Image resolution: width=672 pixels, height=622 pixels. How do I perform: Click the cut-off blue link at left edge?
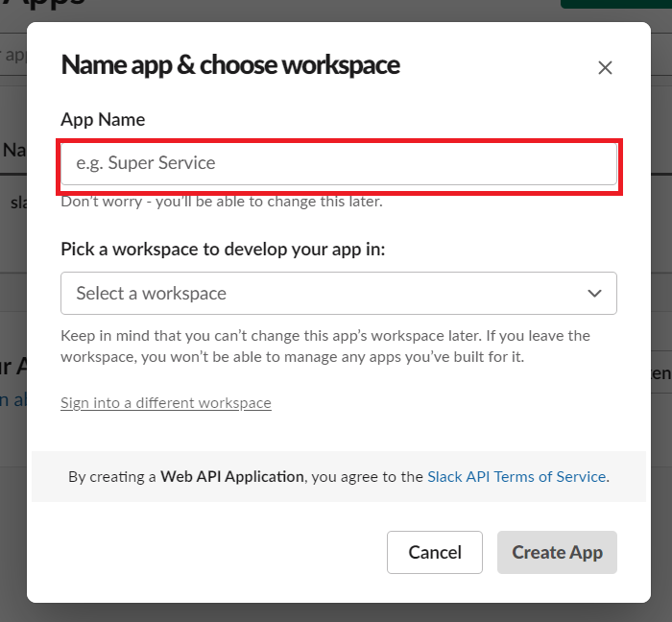click(x=6, y=401)
